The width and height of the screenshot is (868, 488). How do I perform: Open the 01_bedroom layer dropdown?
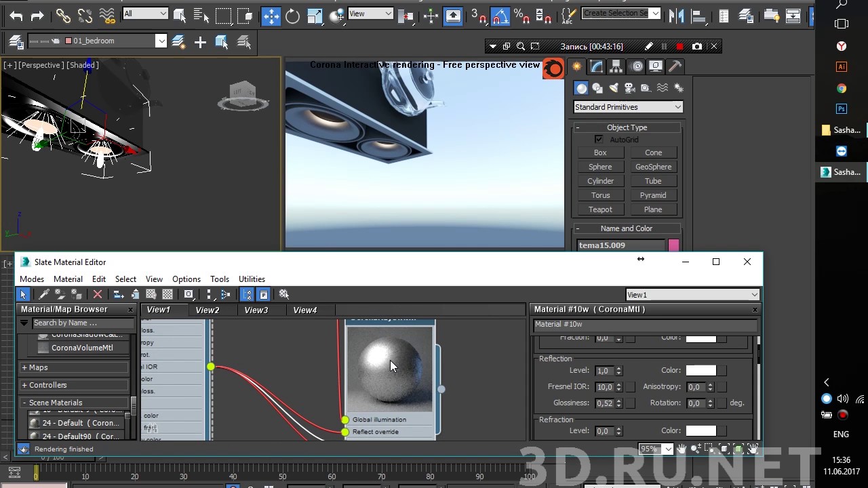point(161,41)
